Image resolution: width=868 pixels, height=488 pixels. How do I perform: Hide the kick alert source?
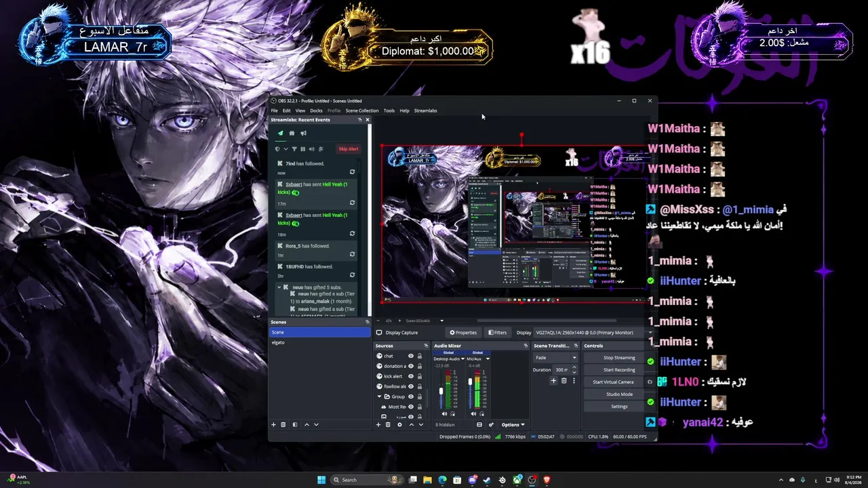[x=411, y=376]
